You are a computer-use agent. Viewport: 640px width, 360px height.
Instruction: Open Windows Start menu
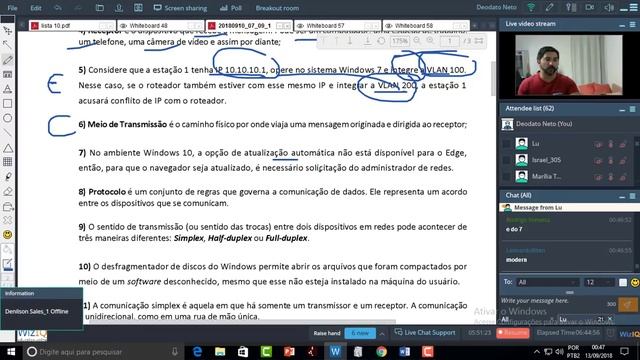click(x=11, y=351)
